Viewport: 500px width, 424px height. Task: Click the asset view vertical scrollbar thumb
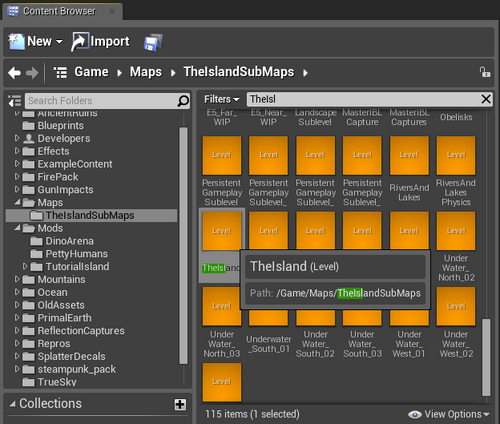tap(486, 357)
